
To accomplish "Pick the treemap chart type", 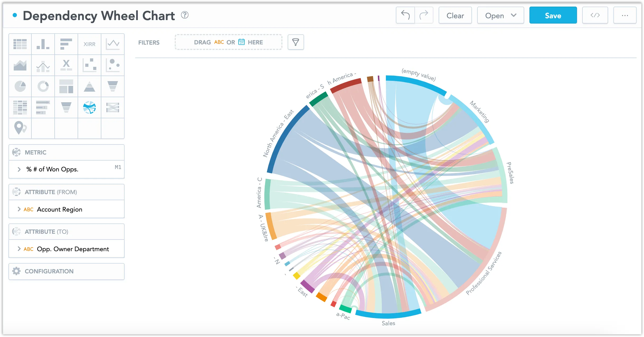I will tap(66, 86).
